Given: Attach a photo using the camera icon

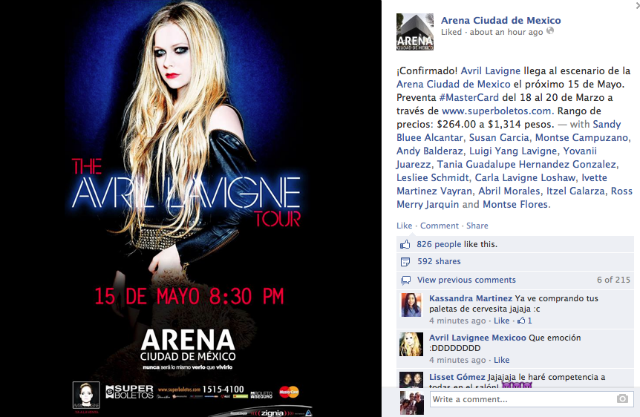Looking at the screenshot, I should (622, 399).
